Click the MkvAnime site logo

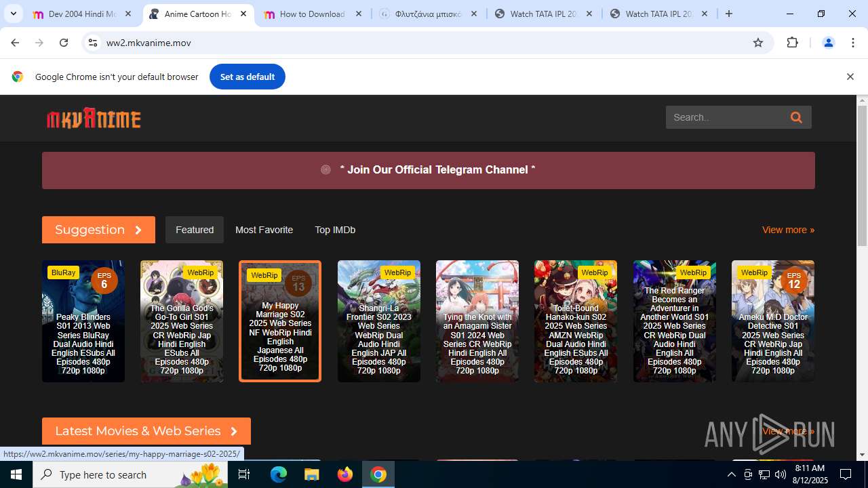click(94, 119)
